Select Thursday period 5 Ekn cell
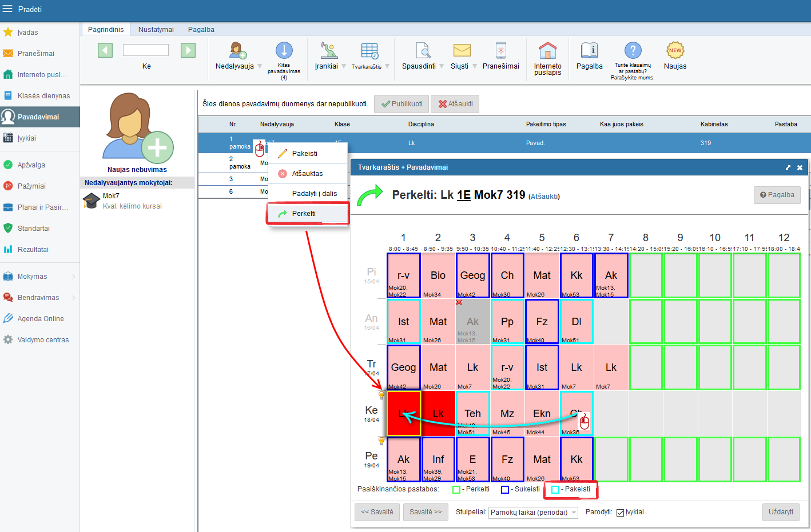Viewport: 811px width, 532px height. pyautogui.click(x=542, y=414)
